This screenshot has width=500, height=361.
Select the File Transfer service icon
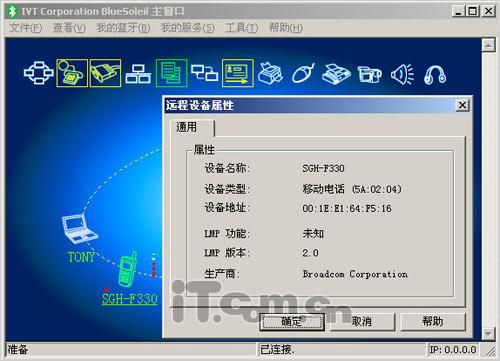pyautogui.click(x=171, y=73)
